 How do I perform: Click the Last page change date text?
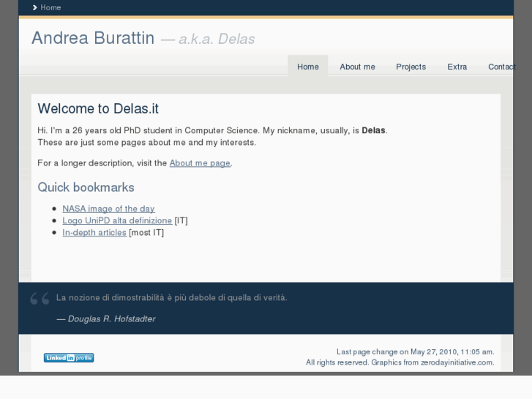[x=416, y=352]
